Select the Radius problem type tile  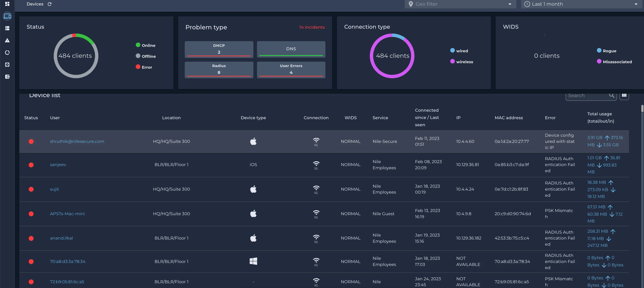pyautogui.click(x=219, y=70)
